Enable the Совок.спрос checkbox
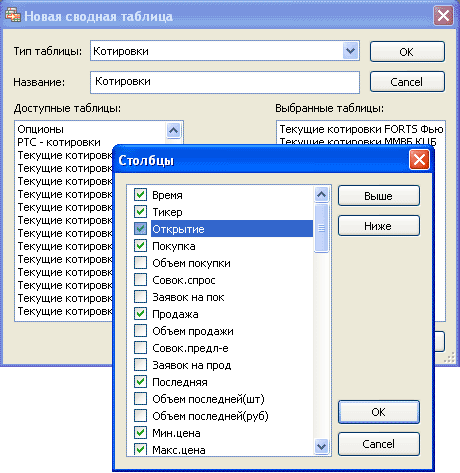Screen dimensions: 460x473 pos(140,280)
